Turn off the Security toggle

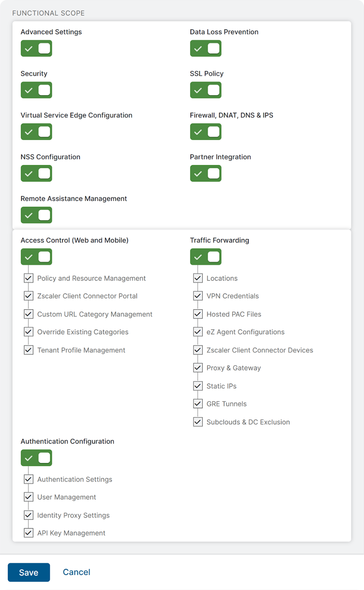pos(36,90)
